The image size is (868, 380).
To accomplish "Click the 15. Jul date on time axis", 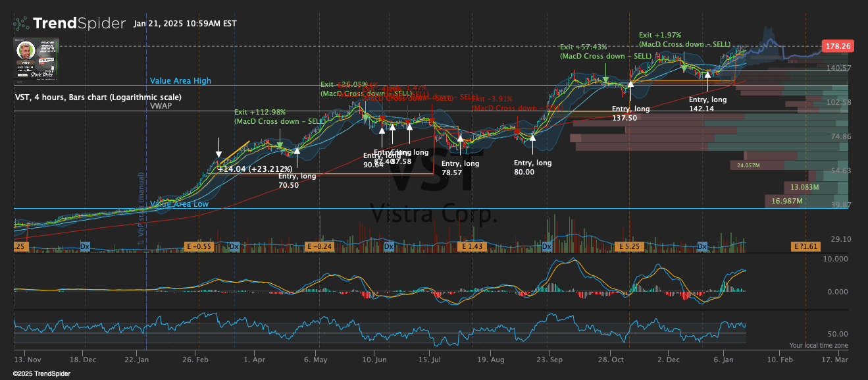I will tap(429, 361).
